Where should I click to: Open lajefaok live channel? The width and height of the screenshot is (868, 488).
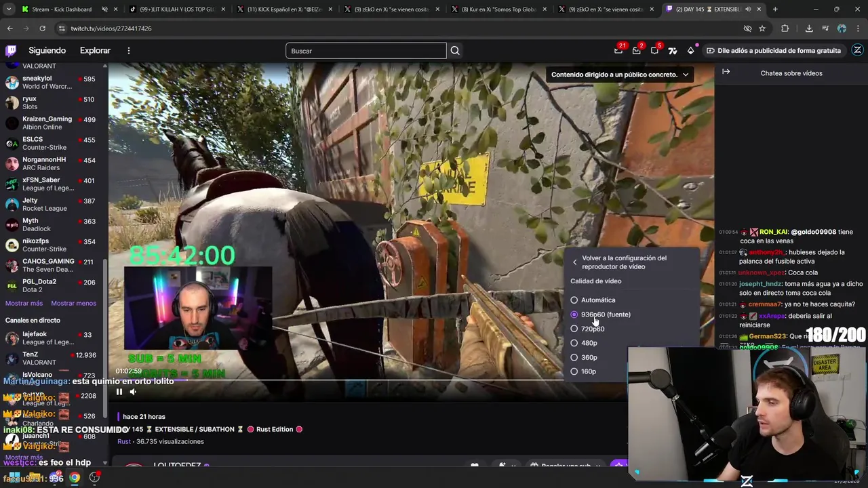[52, 338]
